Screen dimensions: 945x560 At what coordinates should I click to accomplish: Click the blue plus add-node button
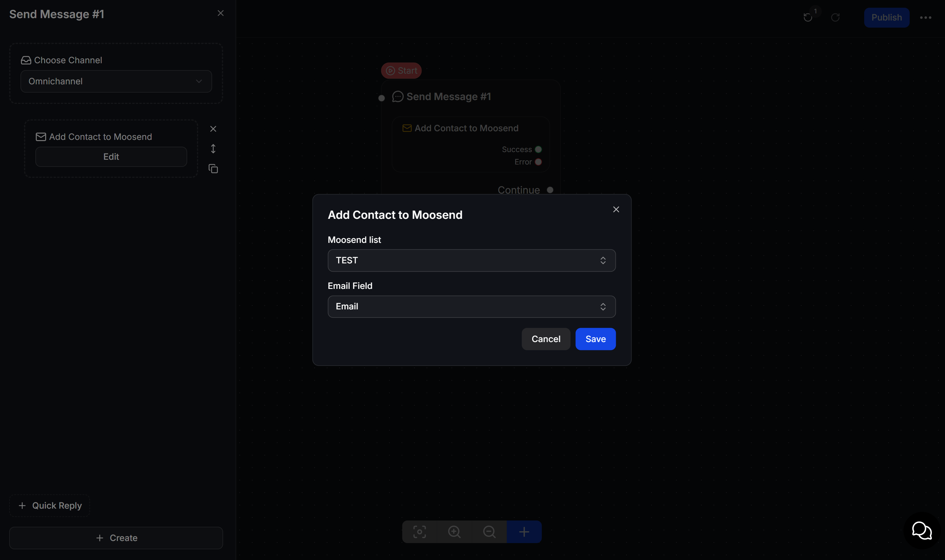(524, 532)
